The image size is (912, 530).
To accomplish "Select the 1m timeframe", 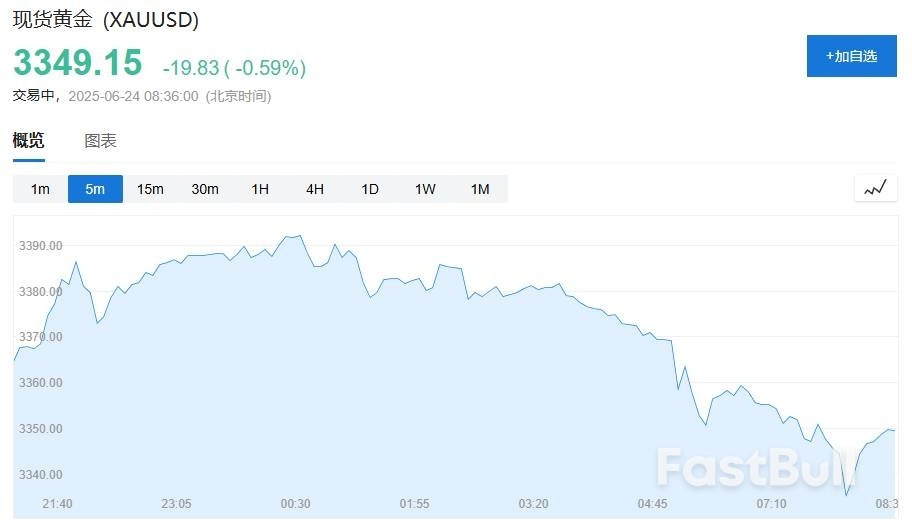I will click(40, 189).
